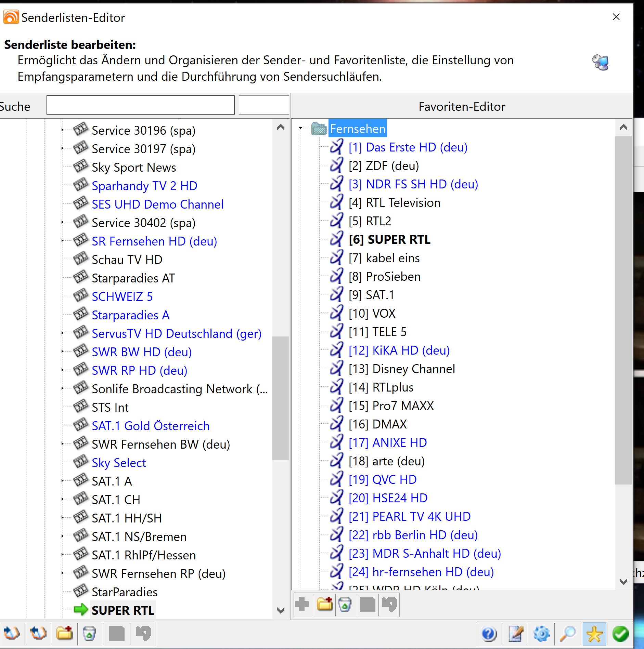Click the small field right of search

pyautogui.click(x=264, y=105)
